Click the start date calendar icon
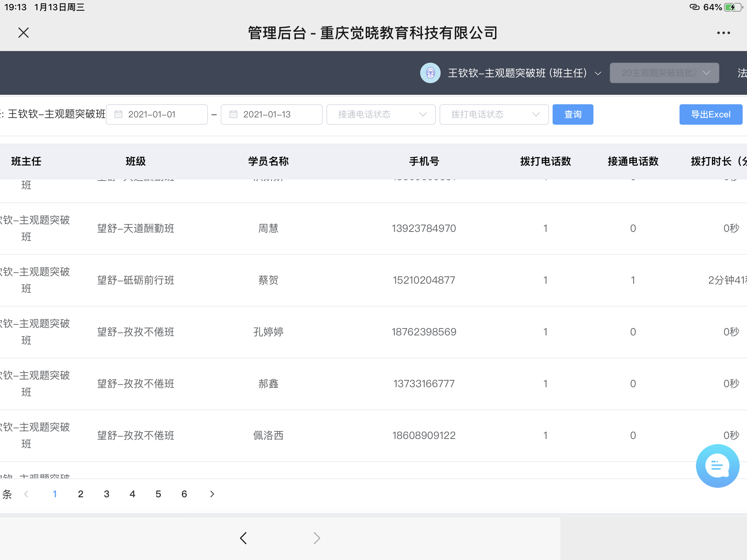The width and height of the screenshot is (747, 560). (119, 114)
